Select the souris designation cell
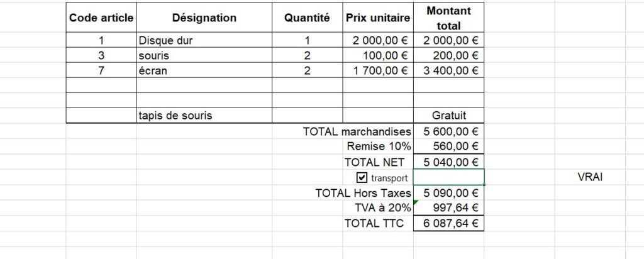This screenshot has width=644, height=259. [x=204, y=55]
